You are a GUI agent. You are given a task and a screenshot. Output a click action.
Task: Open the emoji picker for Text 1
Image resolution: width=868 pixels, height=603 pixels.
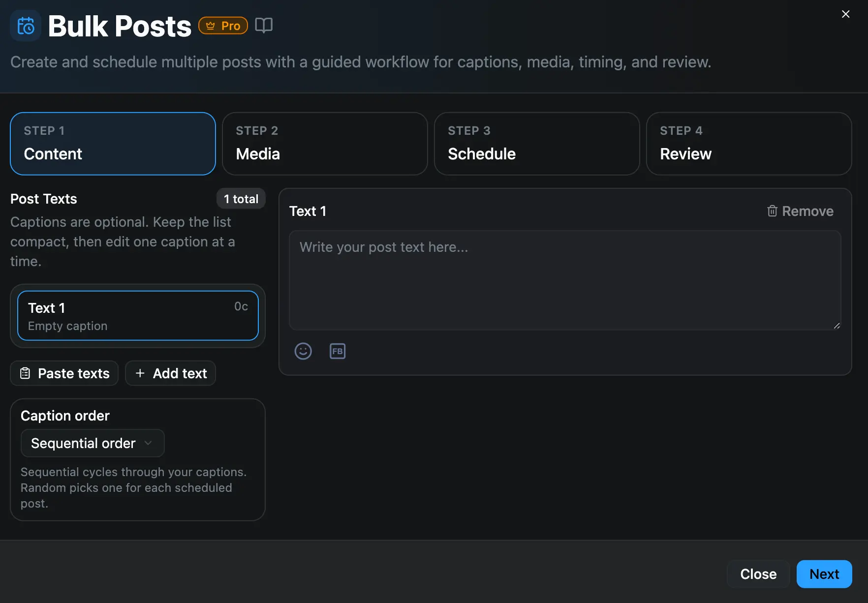click(x=303, y=351)
